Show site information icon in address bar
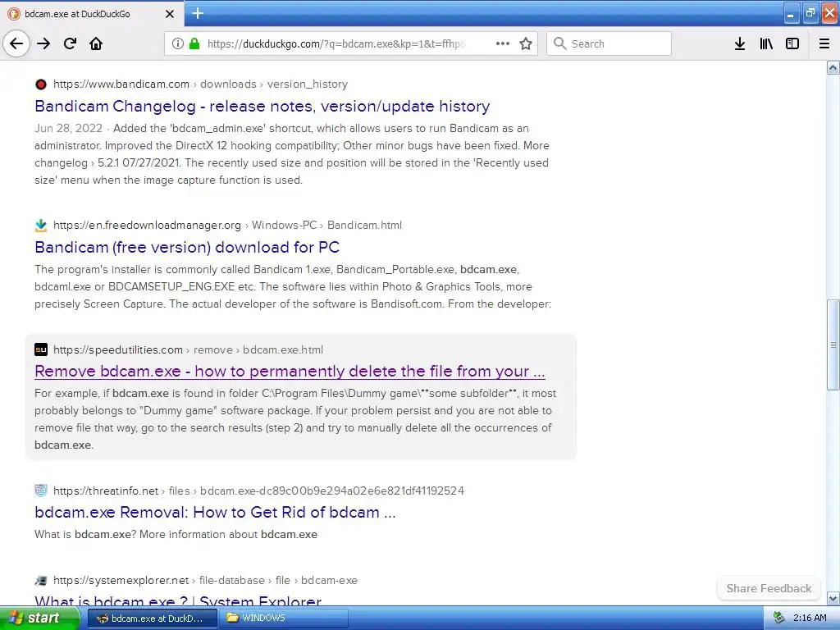840x630 pixels. point(178,43)
